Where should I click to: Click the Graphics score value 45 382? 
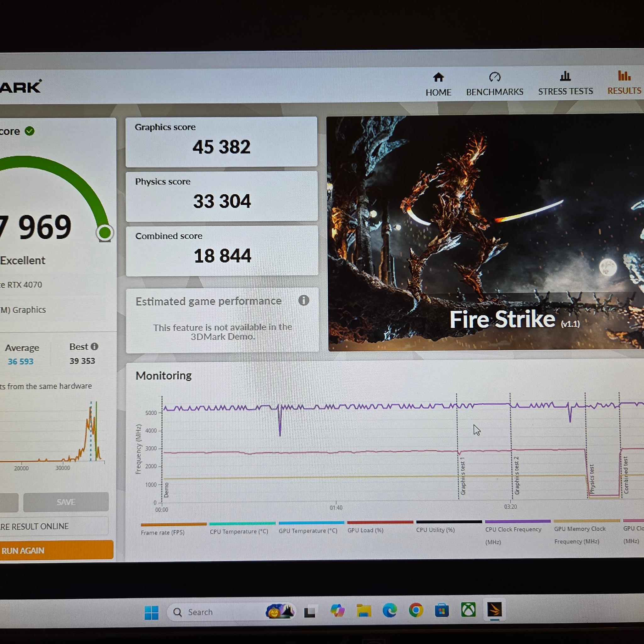(x=221, y=147)
